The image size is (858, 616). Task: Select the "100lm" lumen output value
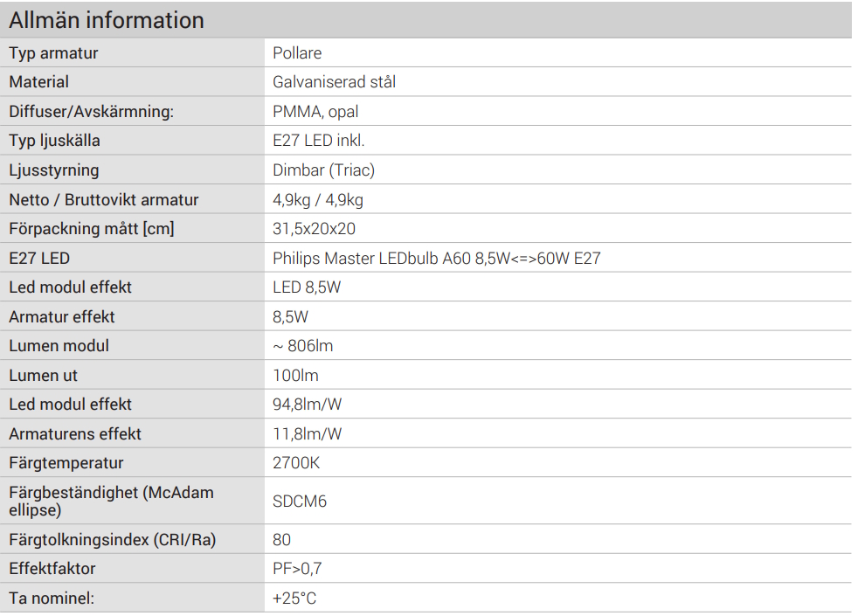pyautogui.click(x=295, y=376)
